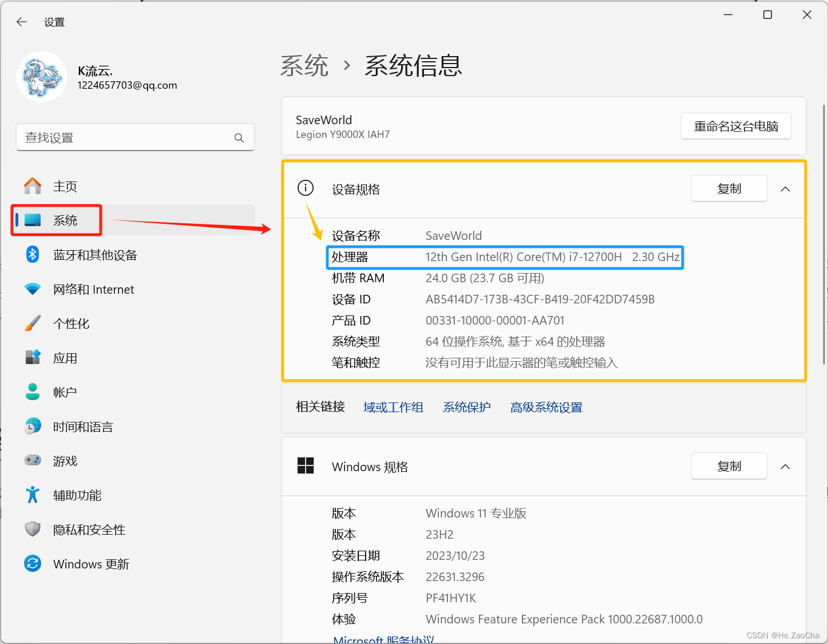Click the 应用 apps icon

33,358
